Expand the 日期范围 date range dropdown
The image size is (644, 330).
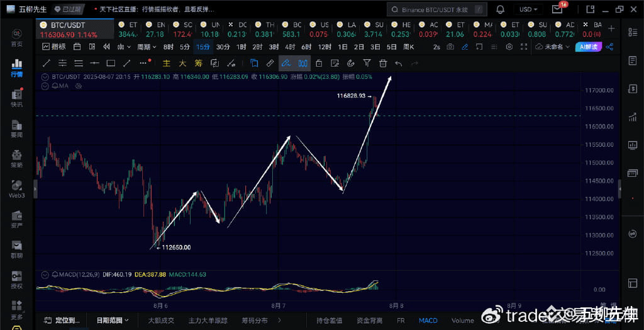[x=113, y=320]
